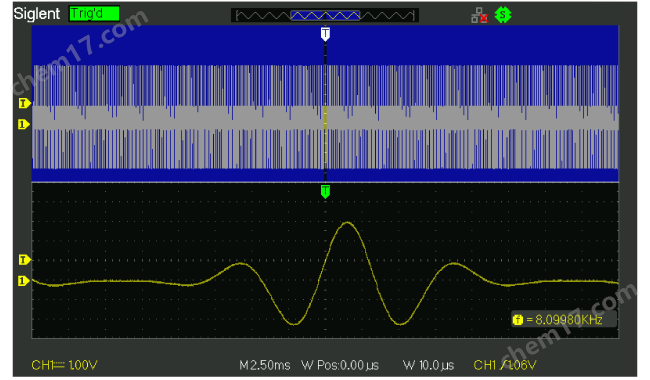This screenshot has height=380, width=650.
Task: Click lower window channel 1 ground marker
Action: click(24, 281)
